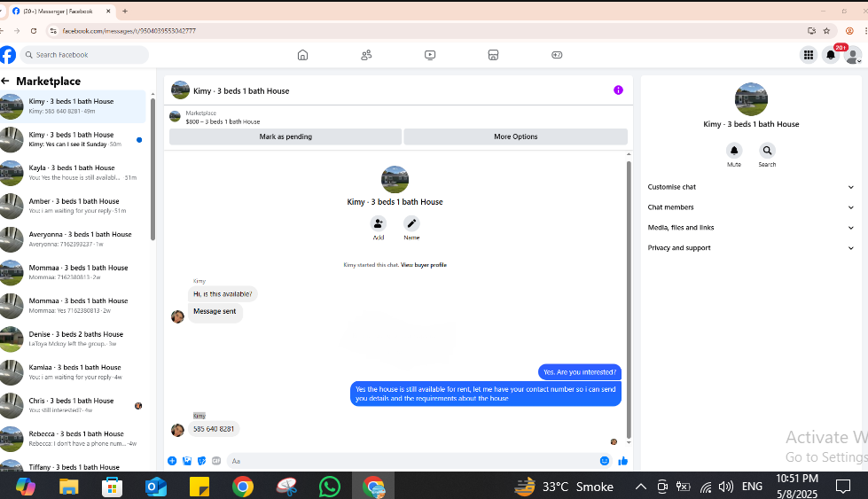This screenshot has height=499, width=868.
Task: Click the browser address bar URL
Action: tap(129, 31)
